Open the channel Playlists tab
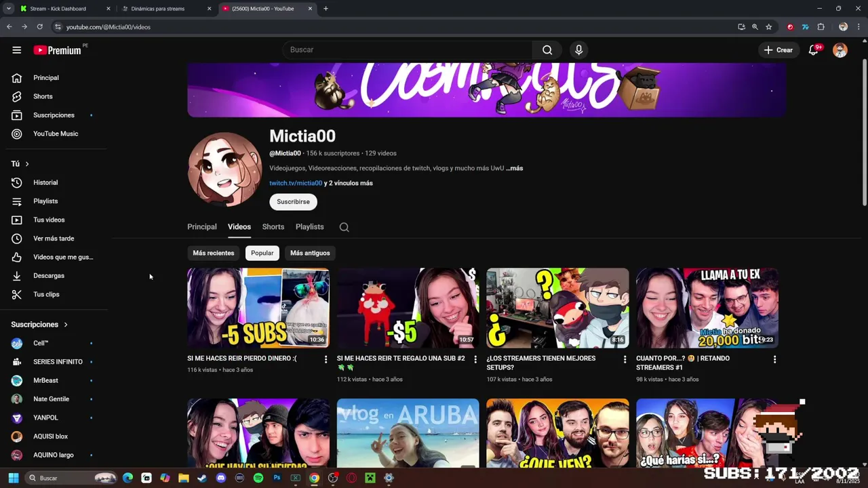Screen dimensions: 868x488 [x=310, y=227]
